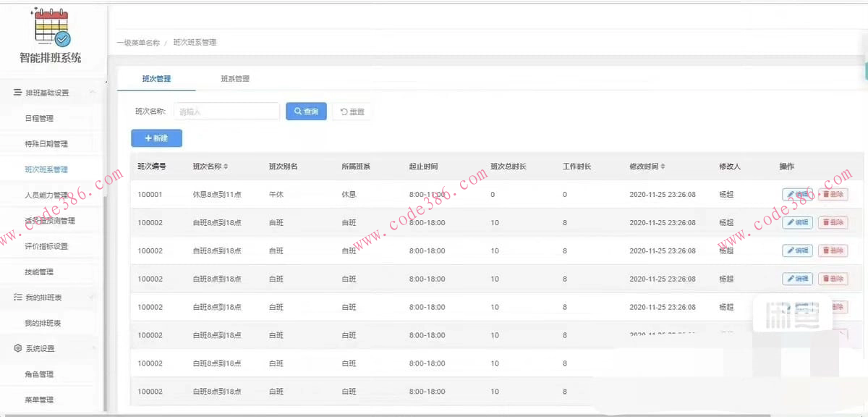
Task: Click the 重置 reset button
Action: (x=352, y=111)
